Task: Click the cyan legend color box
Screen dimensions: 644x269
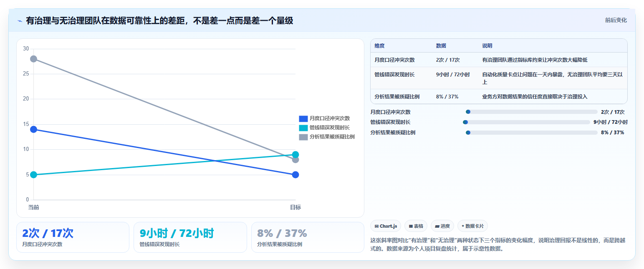Action: point(303,128)
